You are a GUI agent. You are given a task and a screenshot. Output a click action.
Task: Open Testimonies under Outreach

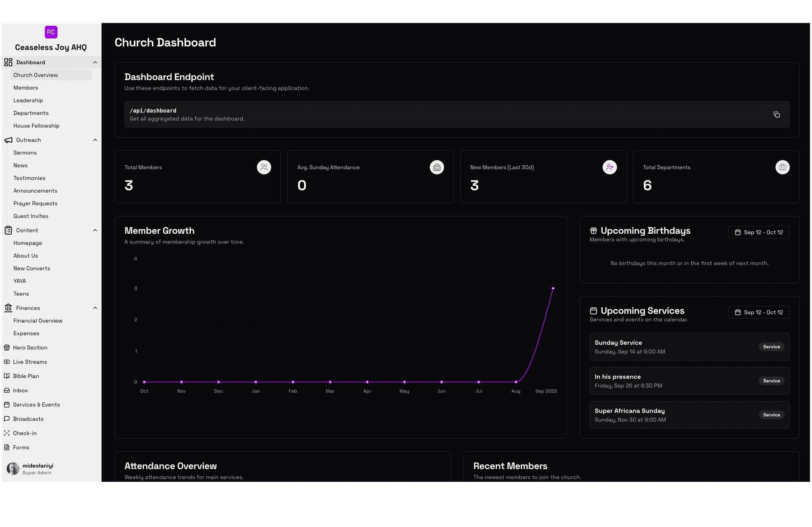click(29, 178)
